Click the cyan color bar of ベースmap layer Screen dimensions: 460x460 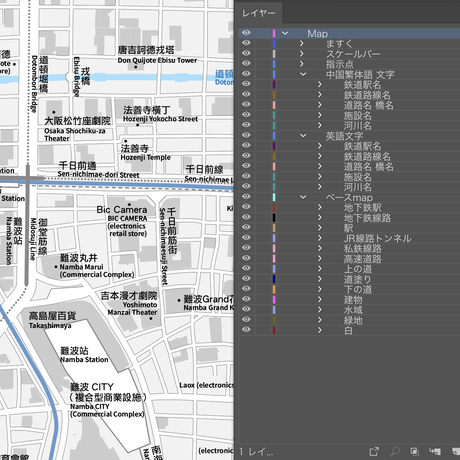point(274,197)
